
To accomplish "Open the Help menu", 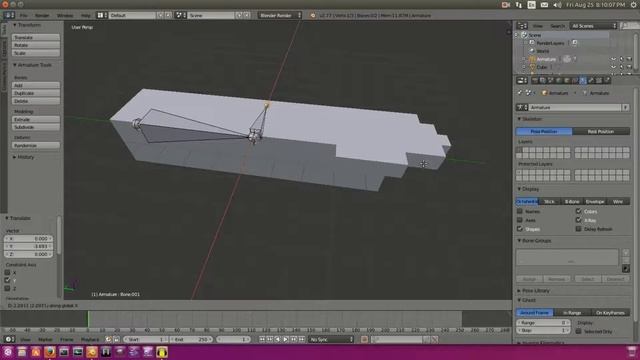I will pyautogui.click(x=86, y=16).
